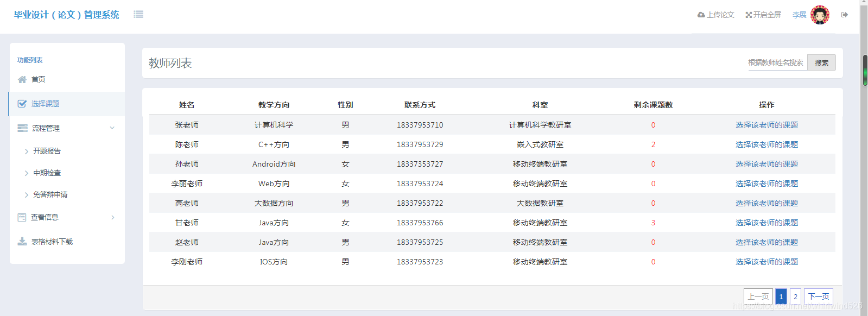Click 开启全屏 in the header
868x316 pixels.
tap(767, 15)
